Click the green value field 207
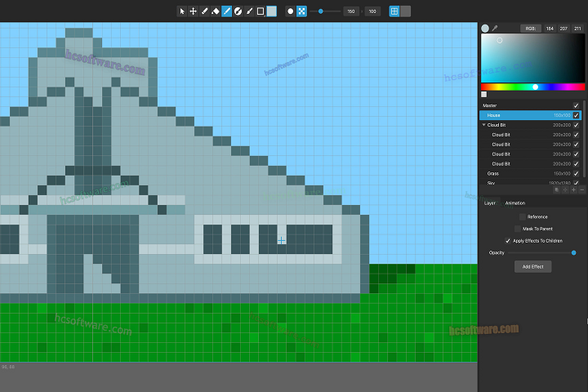Screen dimensions: 588x392 pos(563,29)
